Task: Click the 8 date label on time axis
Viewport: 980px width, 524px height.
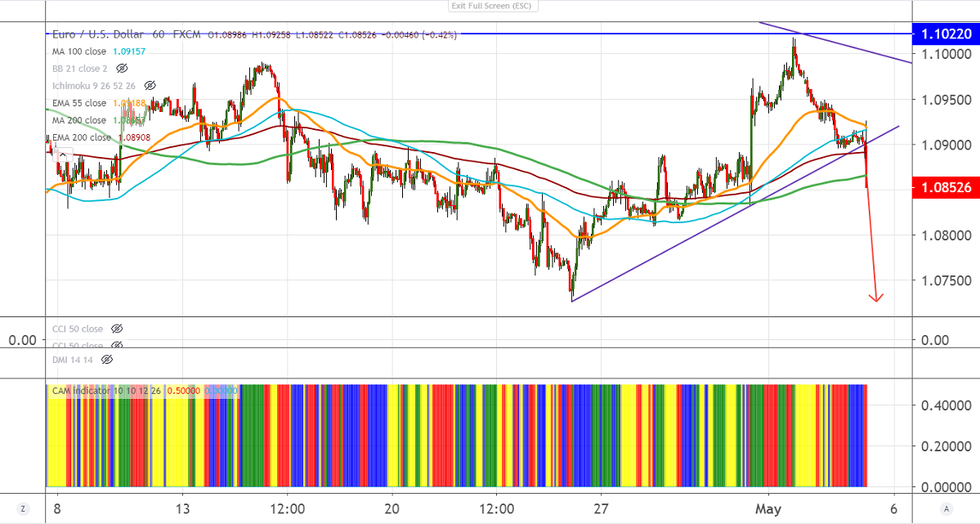Action: [57, 508]
